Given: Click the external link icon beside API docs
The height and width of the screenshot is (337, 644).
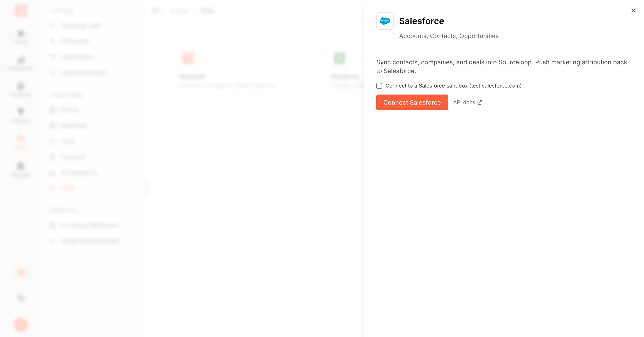Looking at the screenshot, I should (480, 102).
